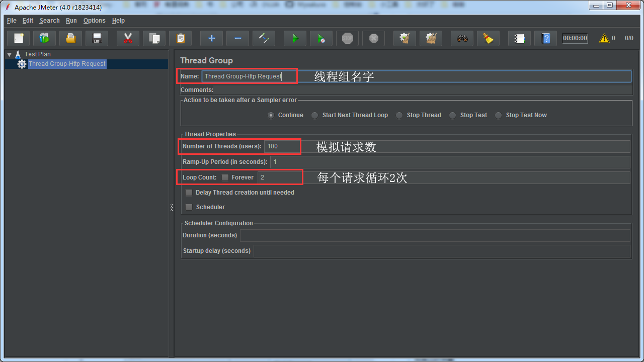The width and height of the screenshot is (644, 362).
Task: Click the thread group Name field
Action: [417, 76]
